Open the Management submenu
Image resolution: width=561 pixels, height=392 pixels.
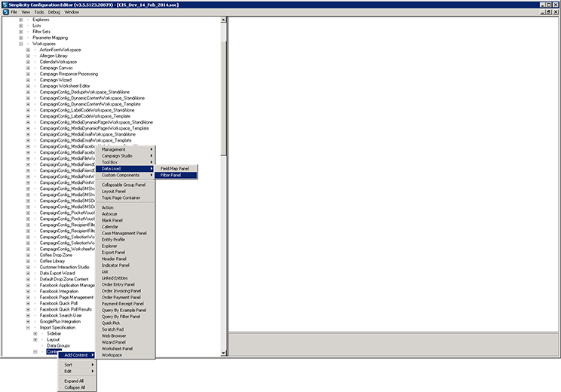click(x=125, y=149)
